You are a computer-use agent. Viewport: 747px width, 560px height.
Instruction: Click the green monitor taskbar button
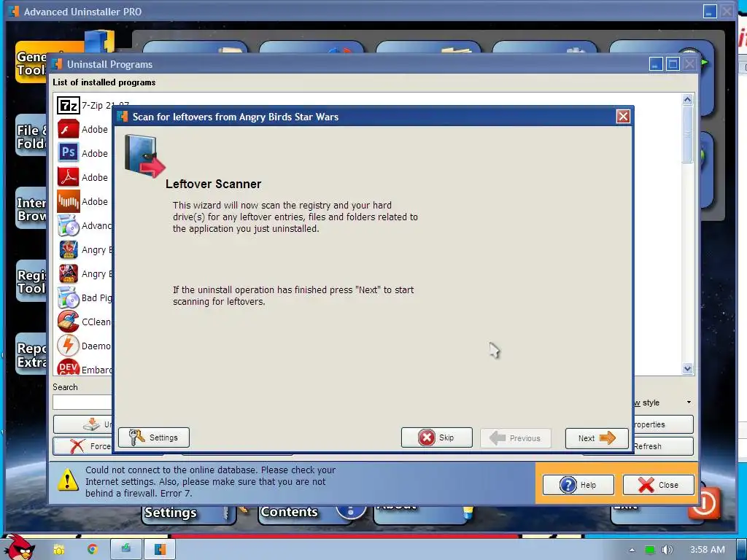[x=125, y=549]
